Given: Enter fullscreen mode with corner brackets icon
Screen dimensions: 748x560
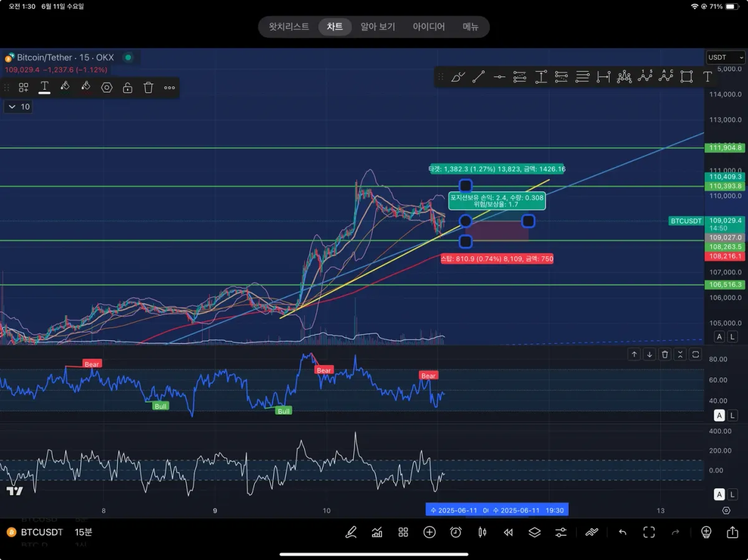Looking at the screenshot, I should (x=649, y=532).
